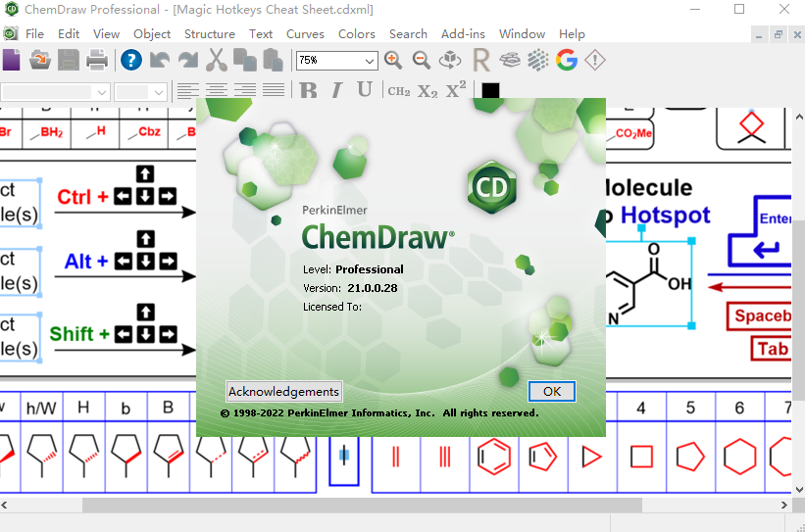Click the black text color swatch
The image size is (805, 532).
click(490, 90)
